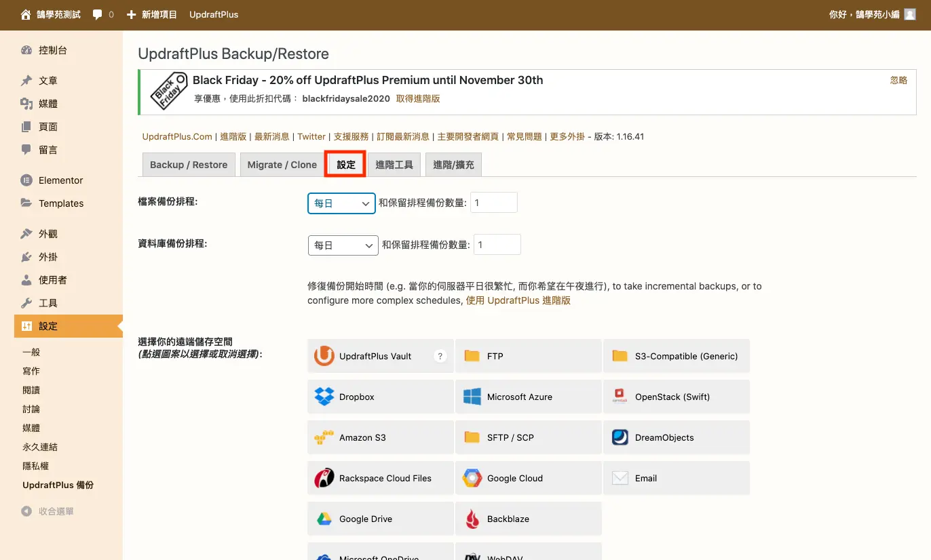Click the 檔案備份排程 retain count field
The height and width of the screenshot is (560, 931).
click(494, 203)
